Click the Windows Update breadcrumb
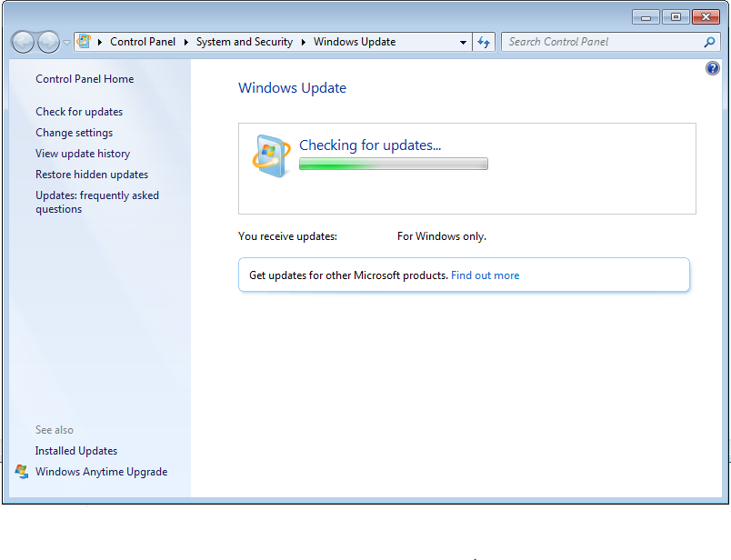Image resolution: width=731 pixels, height=560 pixels. click(x=355, y=42)
